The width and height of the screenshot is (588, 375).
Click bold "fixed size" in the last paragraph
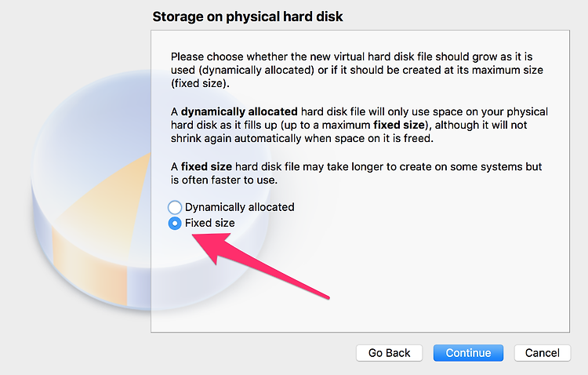point(206,166)
